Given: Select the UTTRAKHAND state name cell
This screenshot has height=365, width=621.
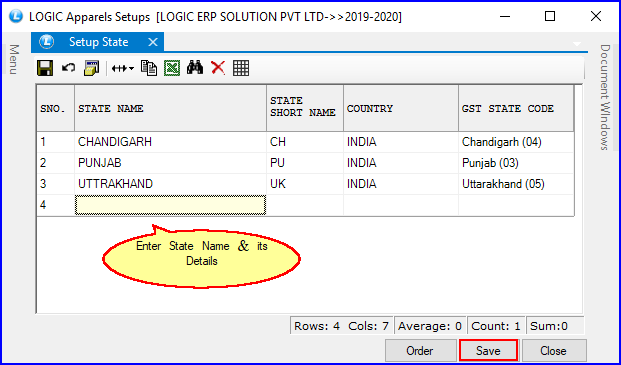Looking at the screenshot, I should click(x=170, y=184).
